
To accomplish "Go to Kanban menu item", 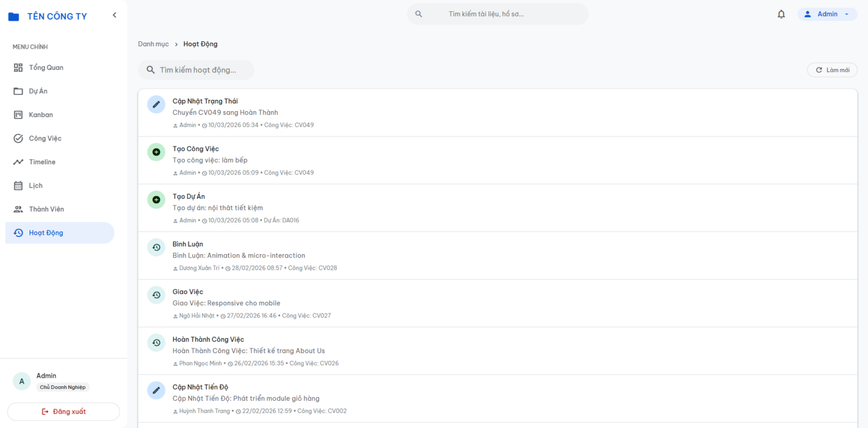I will 60,115.
